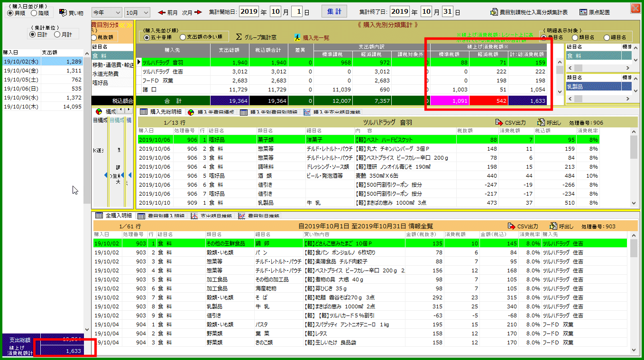Select 月計 monthly aggregation radio
This screenshot has height=360, width=644.
(x=57, y=34)
